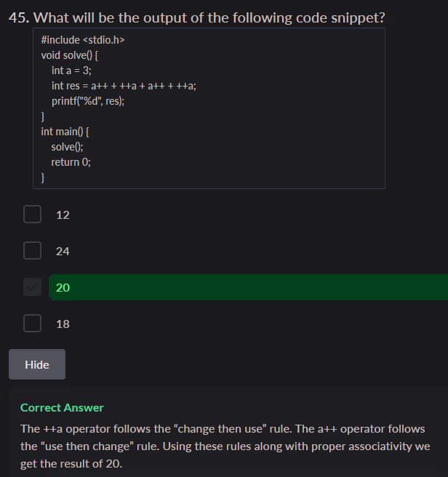Click the answer label 12
Viewport: 448px width, 477px height.
[63, 215]
